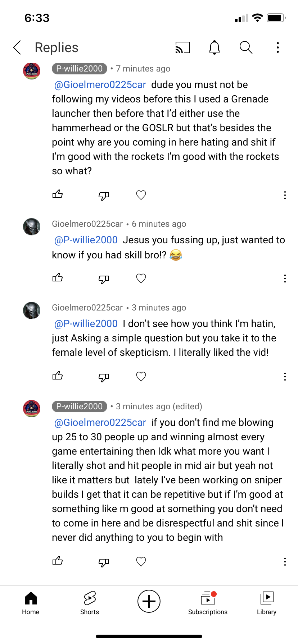Viewport: 298px width, 644px height.
Task: Open the search magnifier icon
Action: (246, 47)
